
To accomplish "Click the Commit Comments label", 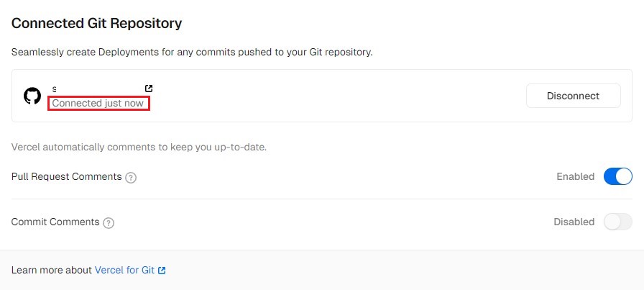I will click(55, 222).
